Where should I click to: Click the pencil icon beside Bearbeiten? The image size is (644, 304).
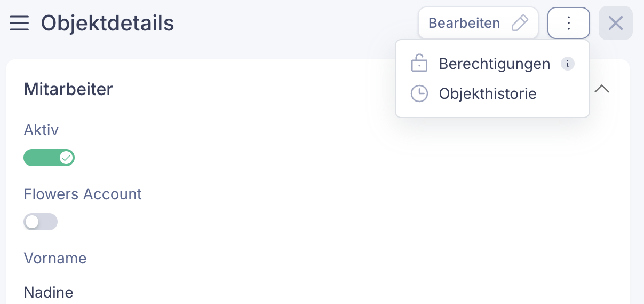(x=519, y=23)
